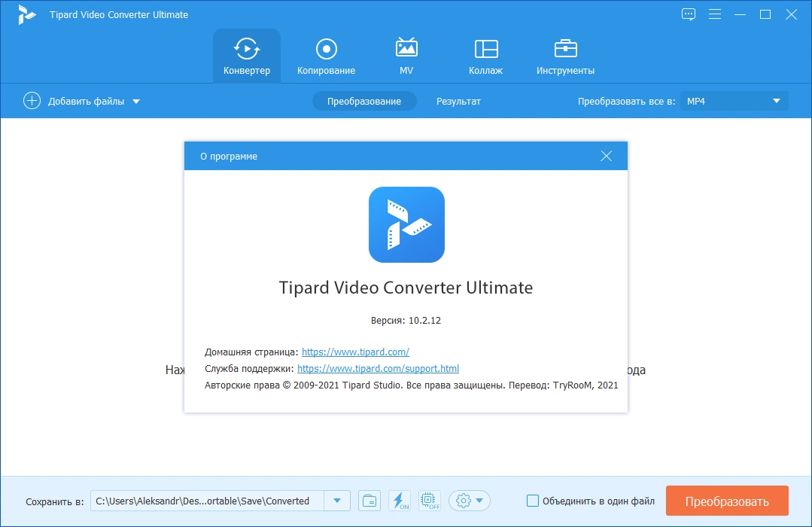Open the Инструменты toolbox tab
812x527 pixels.
pos(565,56)
